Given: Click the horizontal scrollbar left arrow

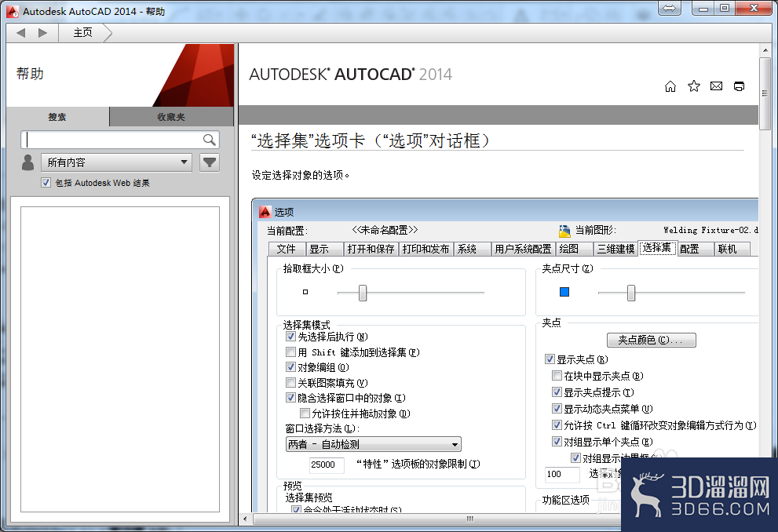Looking at the screenshot, I should (x=245, y=519).
